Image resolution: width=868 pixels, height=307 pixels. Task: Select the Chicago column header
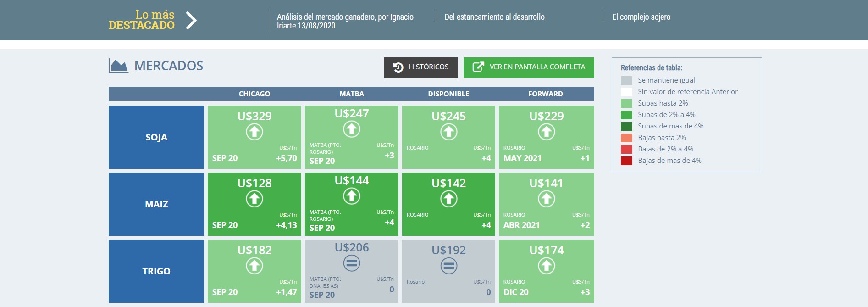254,94
